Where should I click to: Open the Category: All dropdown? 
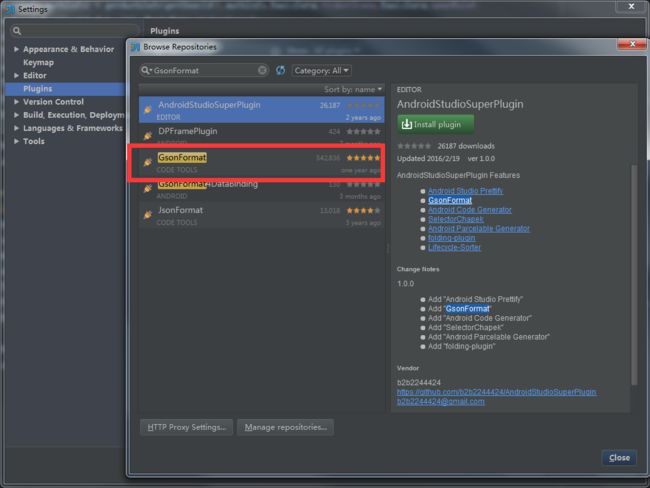point(321,70)
